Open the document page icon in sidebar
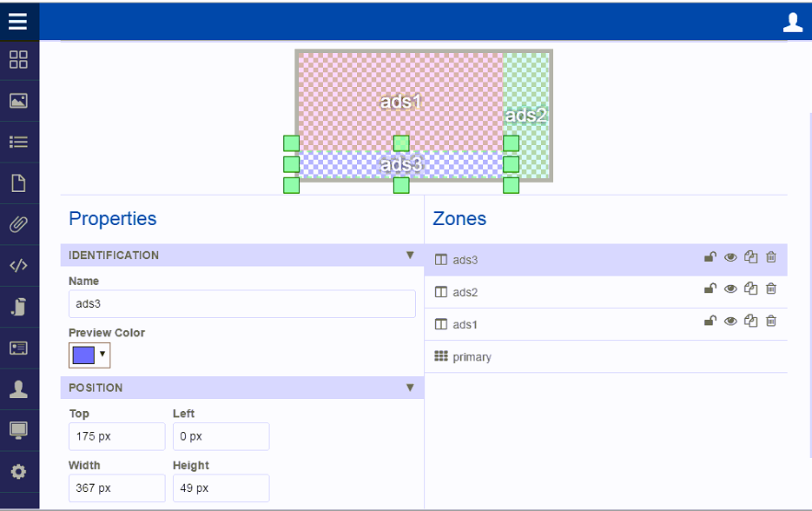Image resolution: width=812 pixels, height=511 pixels. [x=18, y=182]
